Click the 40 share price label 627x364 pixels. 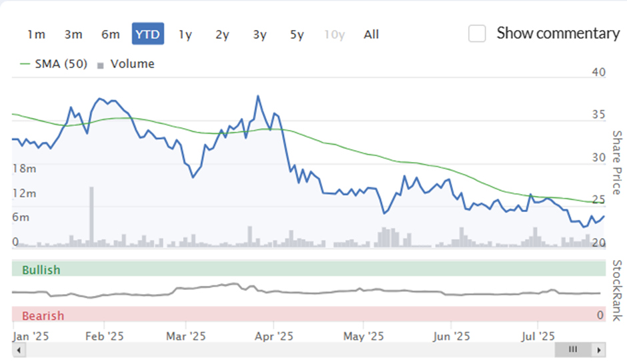[x=598, y=72]
